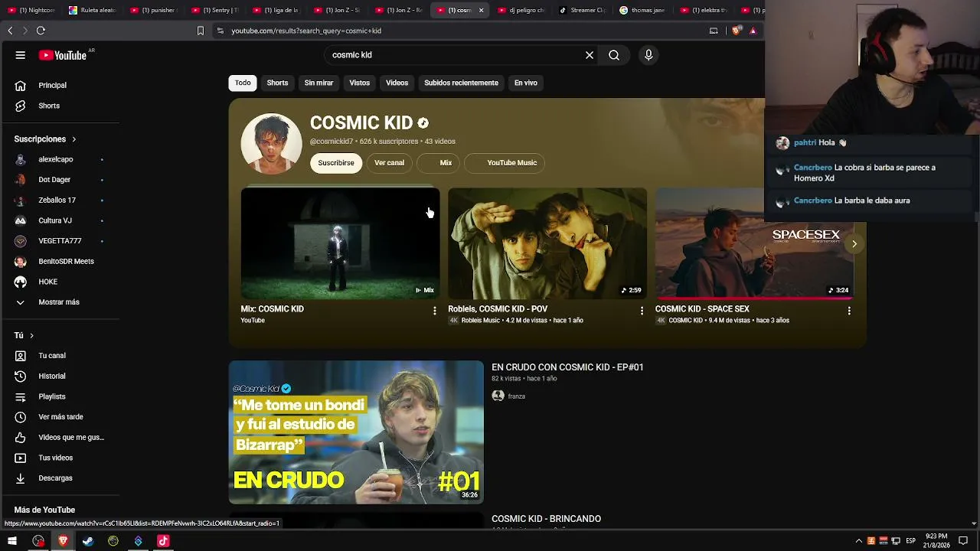Switch to the Ruleta aleatoria browser tab
The image size is (980, 551).
[x=93, y=10]
